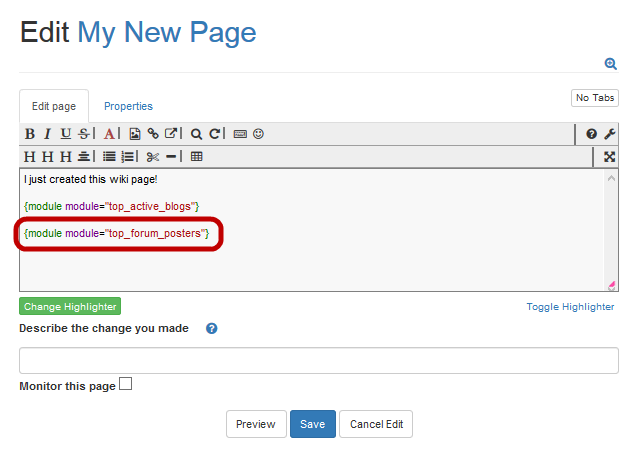Click the underline tool
This screenshot has width=638, height=452.
pyautogui.click(x=65, y=134)
